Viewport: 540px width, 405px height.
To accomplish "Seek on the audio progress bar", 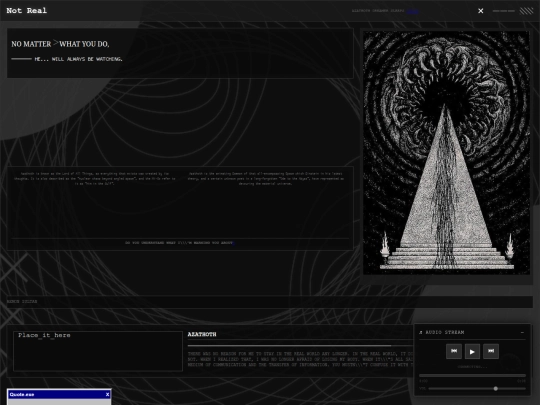I will point(472,375).
